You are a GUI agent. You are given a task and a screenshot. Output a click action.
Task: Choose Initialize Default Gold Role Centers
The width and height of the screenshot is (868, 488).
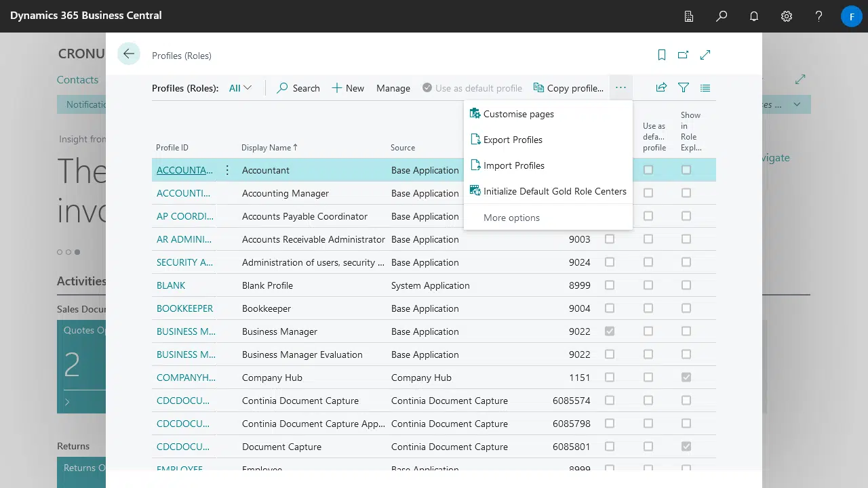click(554, 191)
